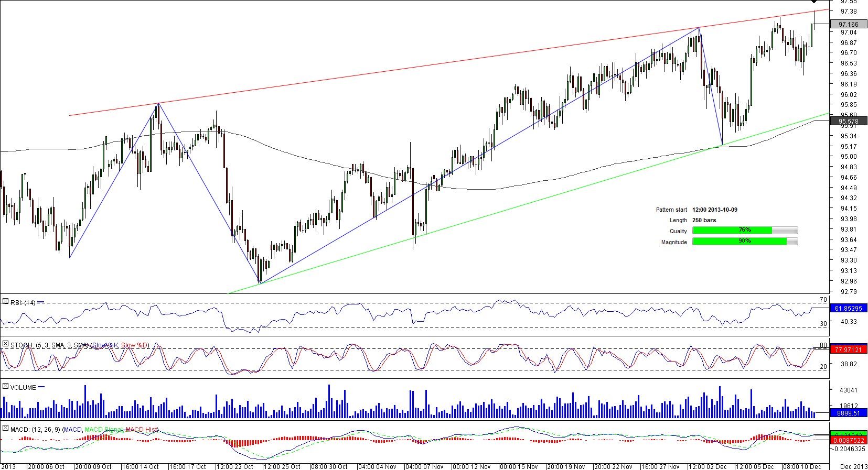Click the 20:00 06 Oct time axis label
Screen dimensions: 868x470
pyautogui.click(x=46, y=466)
